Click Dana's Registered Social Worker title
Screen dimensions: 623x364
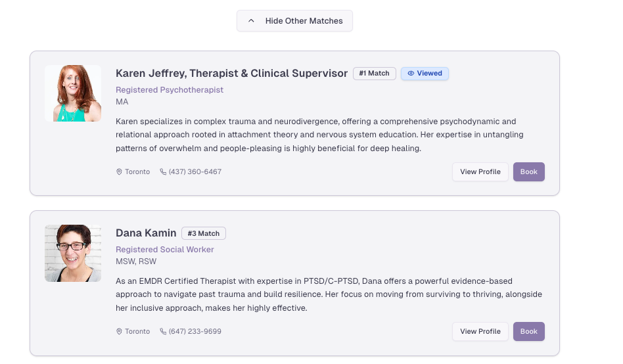165,250
